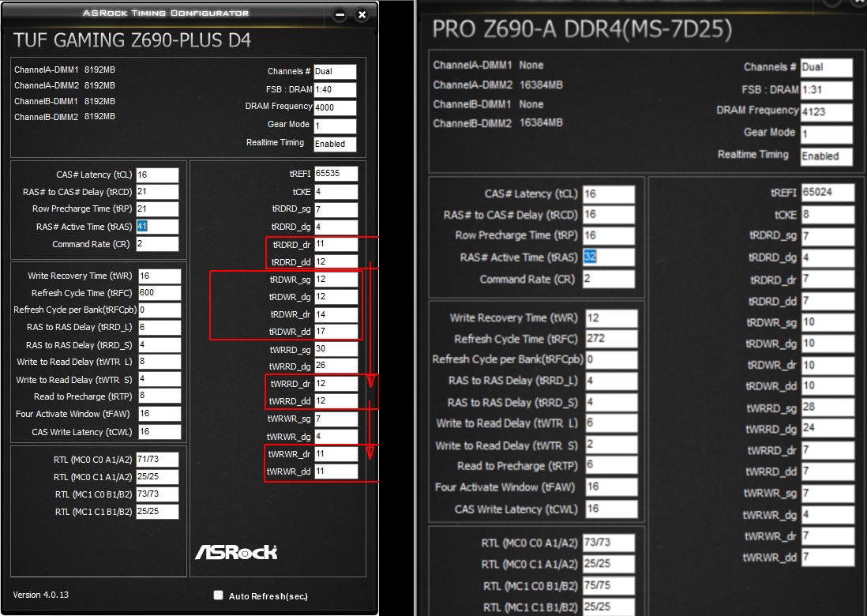Enable the Auto Refresh(sec) checkbox
The width and height of the screenshot is (867, 616).
pos(219,595)
